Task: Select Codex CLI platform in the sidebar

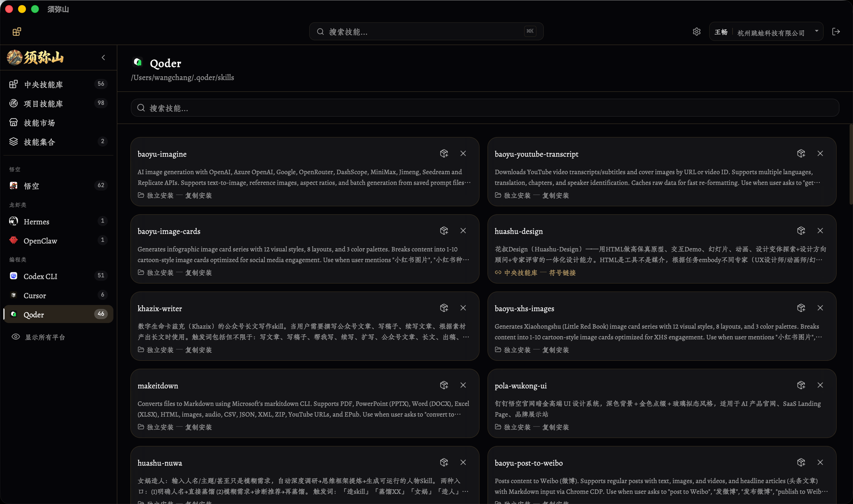Action: (58, 276)
